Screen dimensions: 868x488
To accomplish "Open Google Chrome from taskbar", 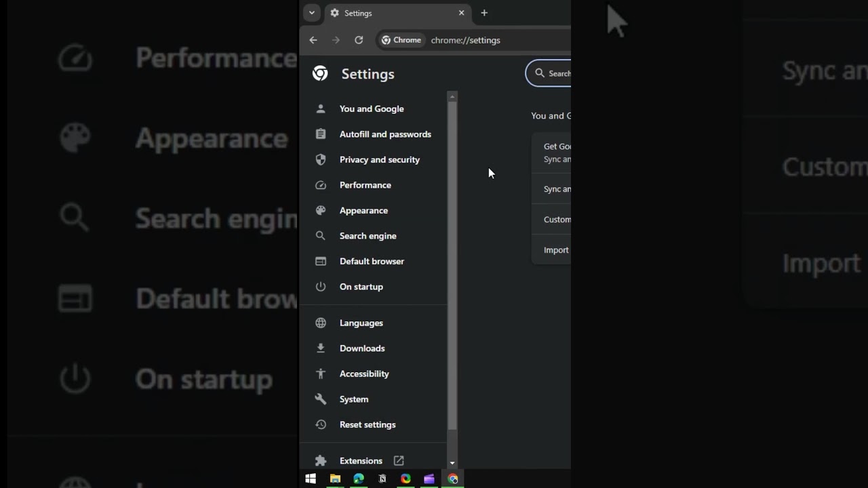I will pyautogui.click(x=453, y=479).
